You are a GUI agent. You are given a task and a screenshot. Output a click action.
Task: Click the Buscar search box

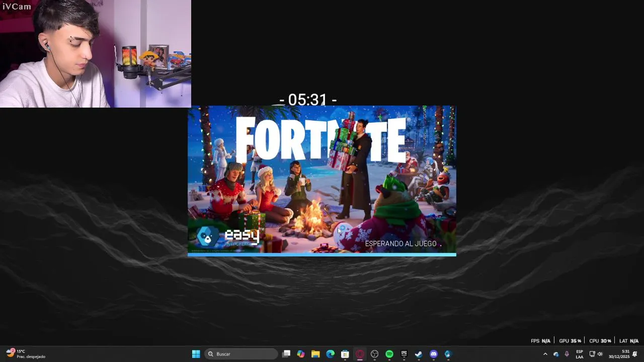[242, 354]
